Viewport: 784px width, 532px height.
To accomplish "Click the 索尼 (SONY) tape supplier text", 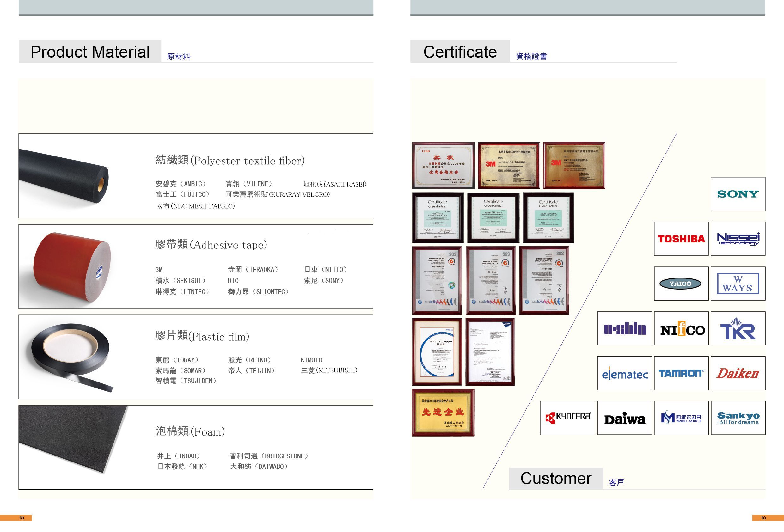I will (323, 281).
